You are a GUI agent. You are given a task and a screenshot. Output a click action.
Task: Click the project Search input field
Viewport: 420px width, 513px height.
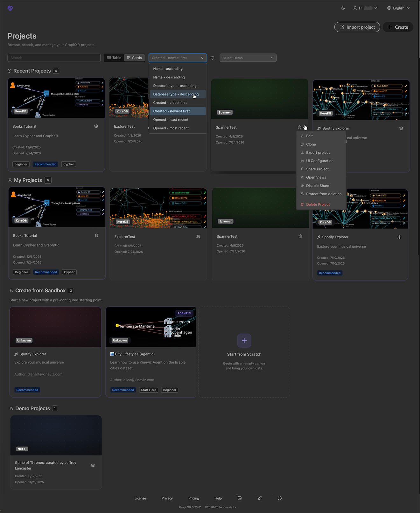pyautogui.click(x=54, y=58)
